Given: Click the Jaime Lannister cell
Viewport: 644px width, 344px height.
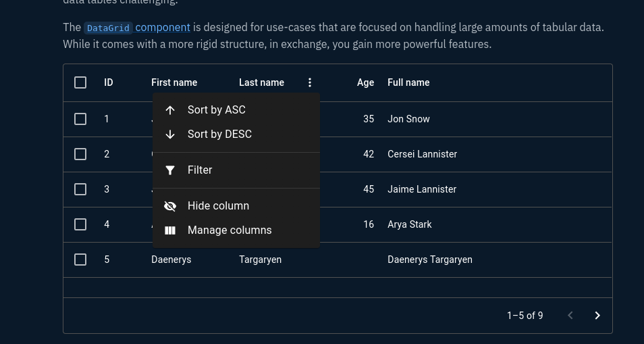Looking at the screenshot, I should (422, 189).
